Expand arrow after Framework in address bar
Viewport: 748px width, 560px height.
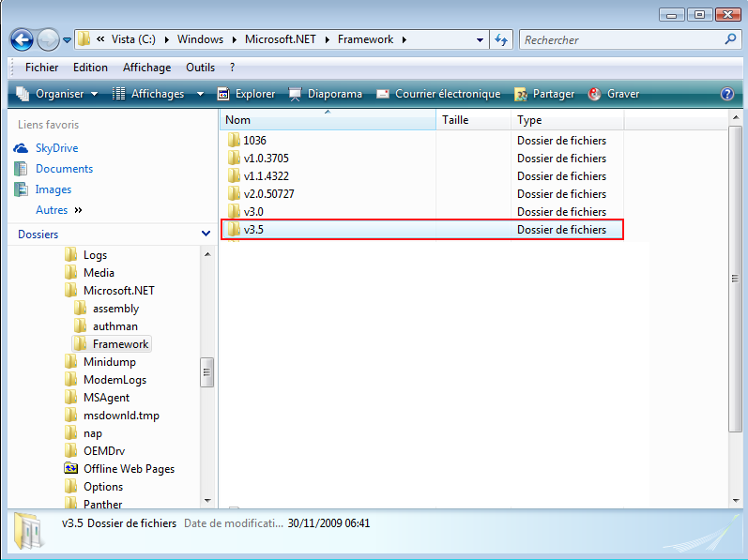[x=405, y=40]
